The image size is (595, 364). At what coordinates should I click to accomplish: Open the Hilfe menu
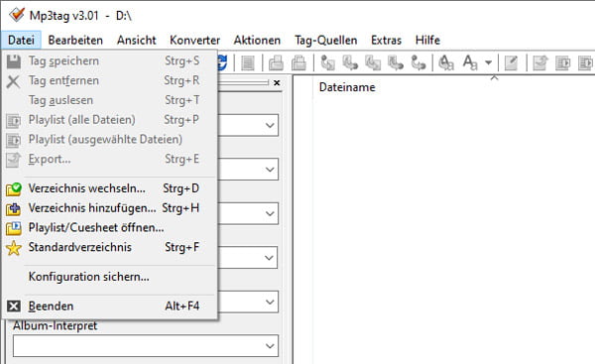(427, 40)
